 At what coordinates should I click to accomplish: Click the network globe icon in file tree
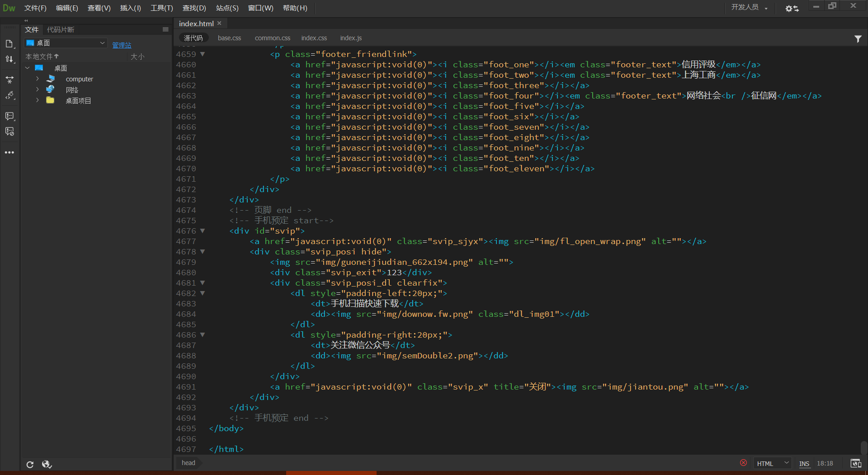(50, 89)
